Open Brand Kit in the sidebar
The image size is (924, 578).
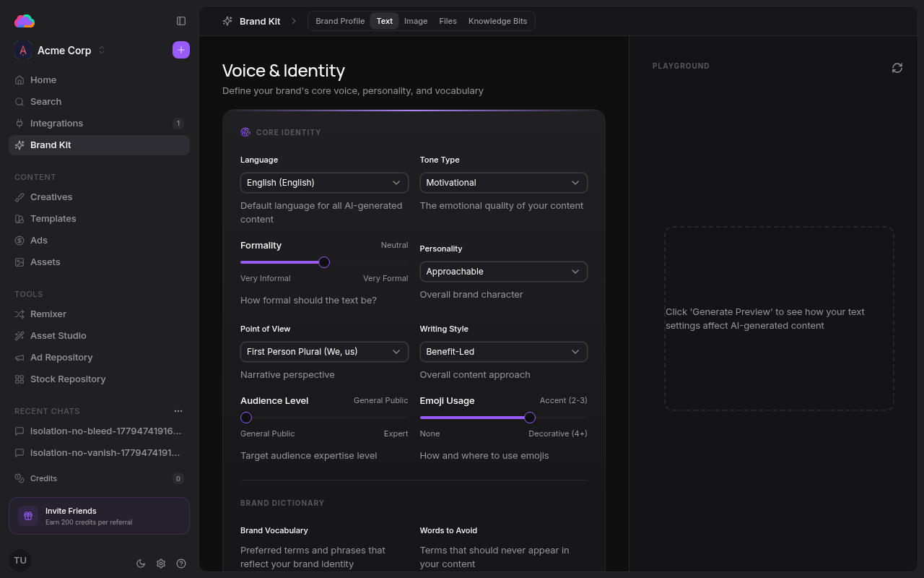(99, 145)
